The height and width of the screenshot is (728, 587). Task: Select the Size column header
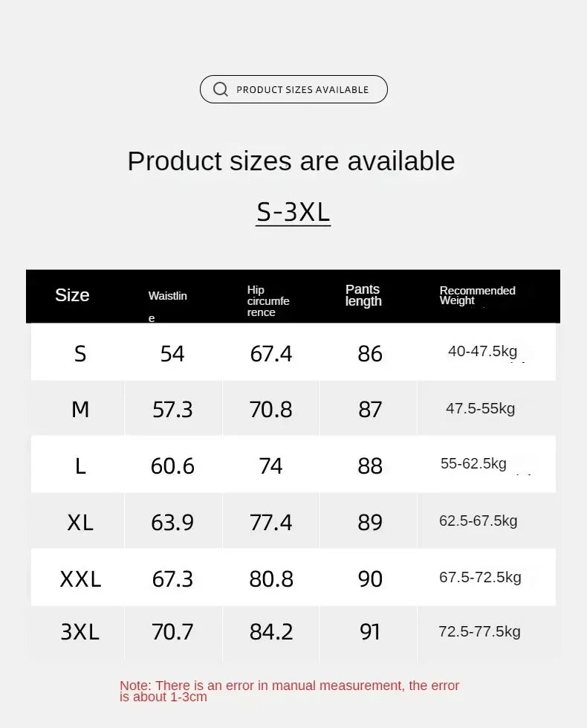point(72,295)
